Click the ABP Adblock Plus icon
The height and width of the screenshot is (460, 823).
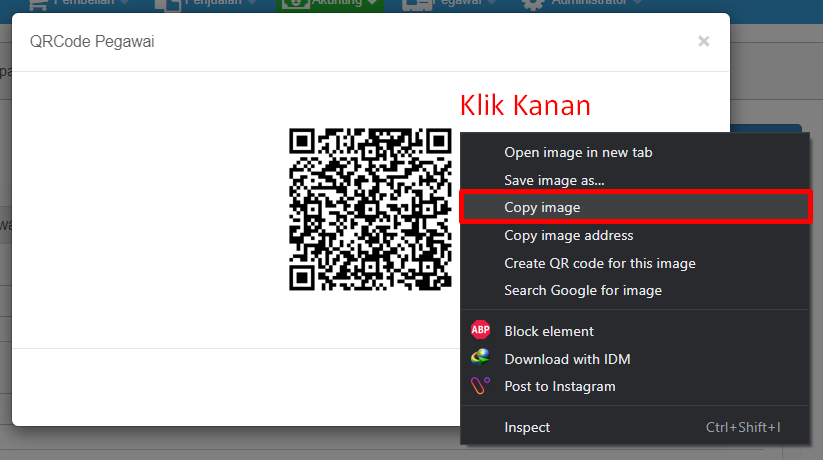[480, 330]
